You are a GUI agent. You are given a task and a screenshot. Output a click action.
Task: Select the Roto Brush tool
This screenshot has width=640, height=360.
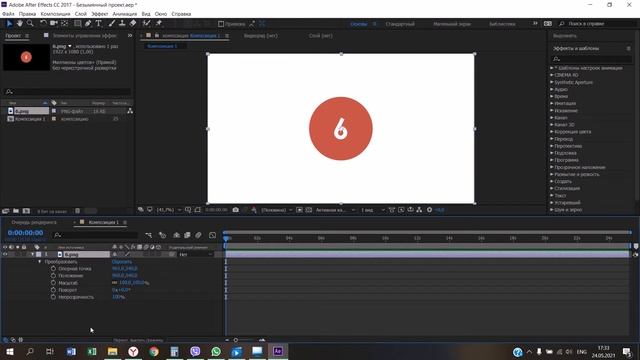pyautogui.click(x=147, y=24)
